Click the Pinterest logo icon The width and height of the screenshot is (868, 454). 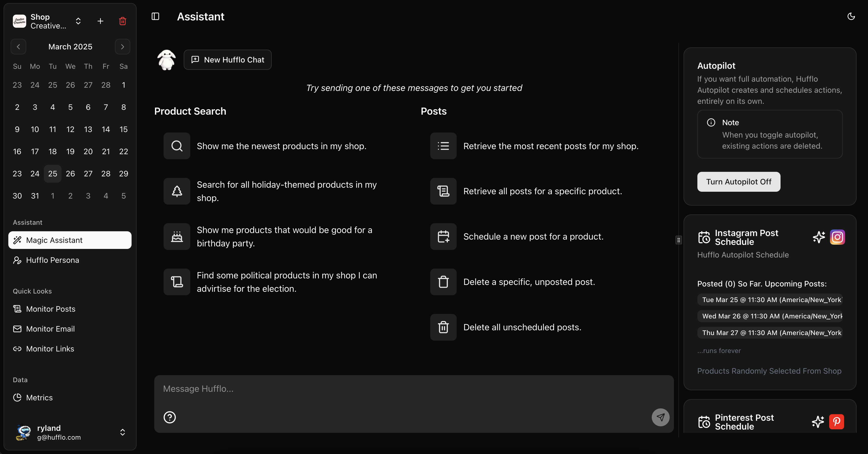point(836,422)
